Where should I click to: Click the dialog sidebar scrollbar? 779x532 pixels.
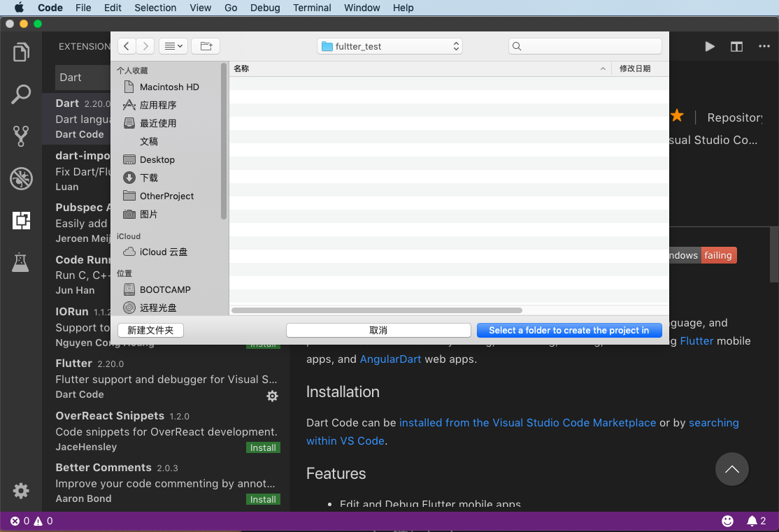[224, 142]
